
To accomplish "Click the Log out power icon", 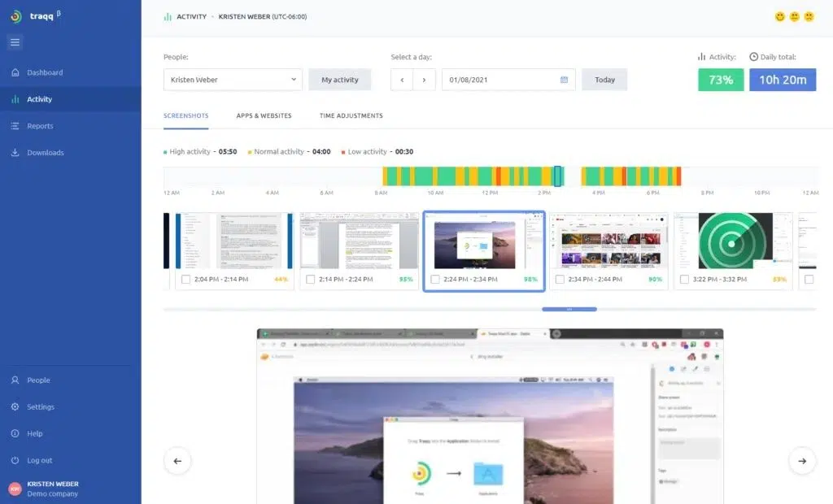I will (x=15, y=460).
